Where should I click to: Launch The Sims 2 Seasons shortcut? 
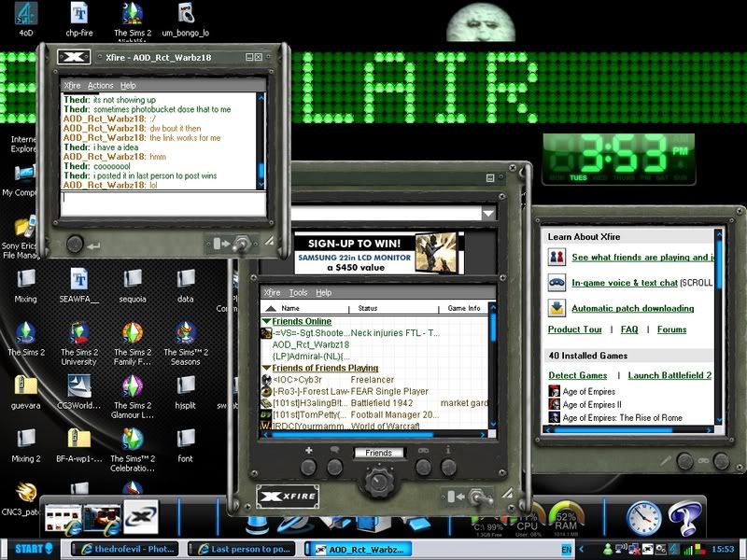click(x=185, y=343)
